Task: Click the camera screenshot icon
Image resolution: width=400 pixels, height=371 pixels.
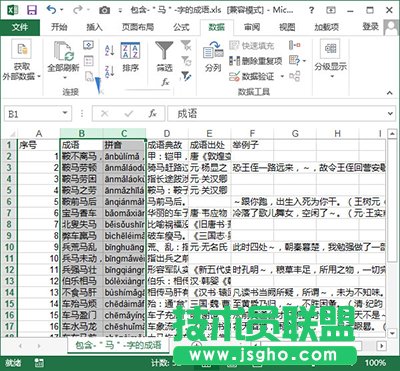Action: (x=104, y=10)
